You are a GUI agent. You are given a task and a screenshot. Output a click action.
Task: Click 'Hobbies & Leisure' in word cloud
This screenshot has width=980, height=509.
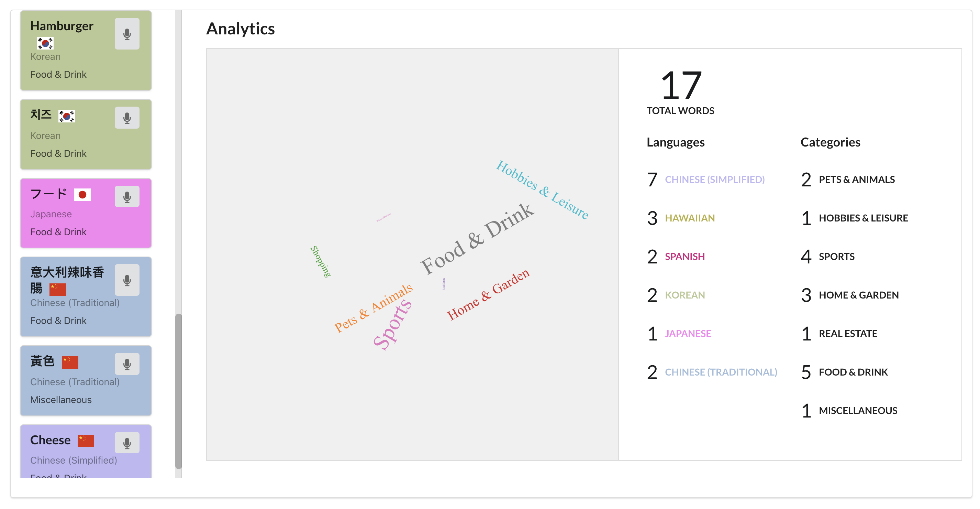point(543,189)
